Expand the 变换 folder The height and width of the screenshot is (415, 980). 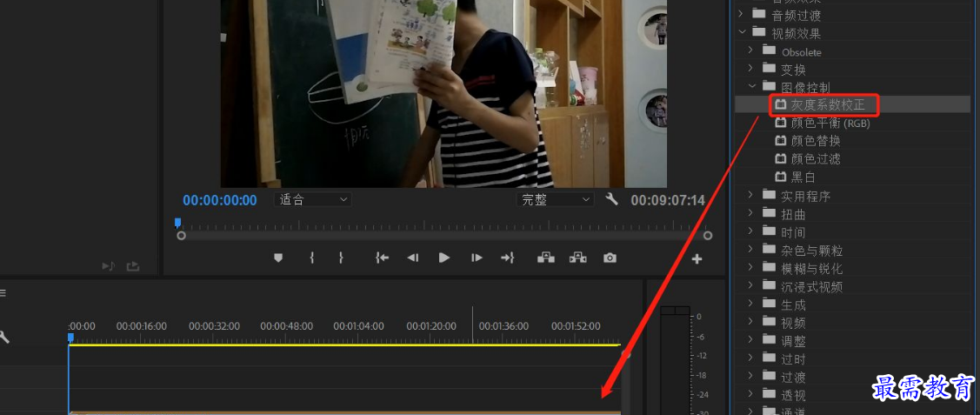tap(751, 68)
